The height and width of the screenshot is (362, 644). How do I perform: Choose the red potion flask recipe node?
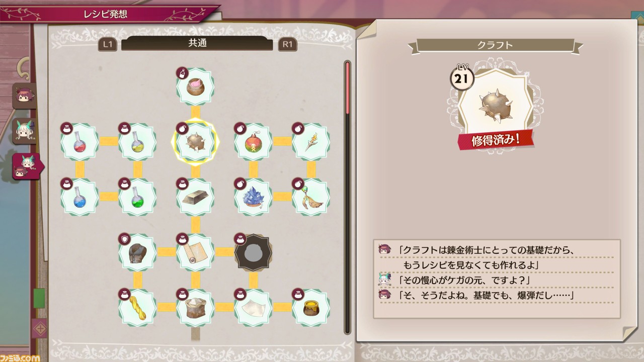pyautogui.click(x=79, y=142)
